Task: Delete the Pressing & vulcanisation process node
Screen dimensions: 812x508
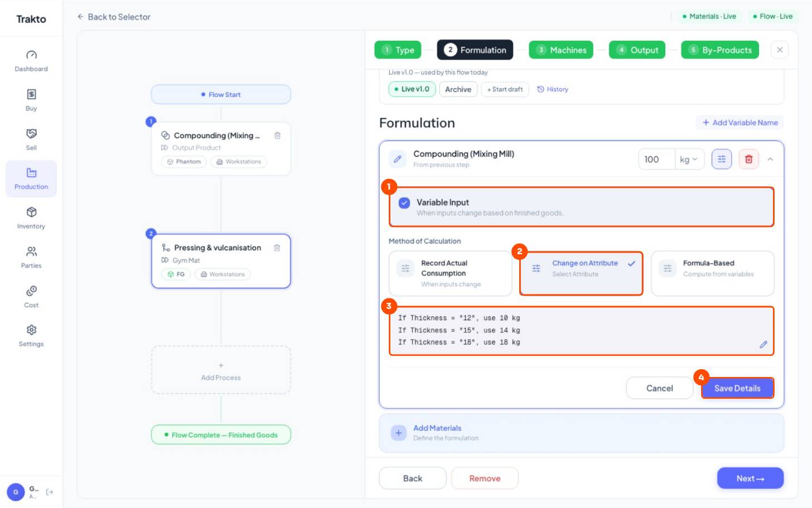Action: click(x=277, y=248)
